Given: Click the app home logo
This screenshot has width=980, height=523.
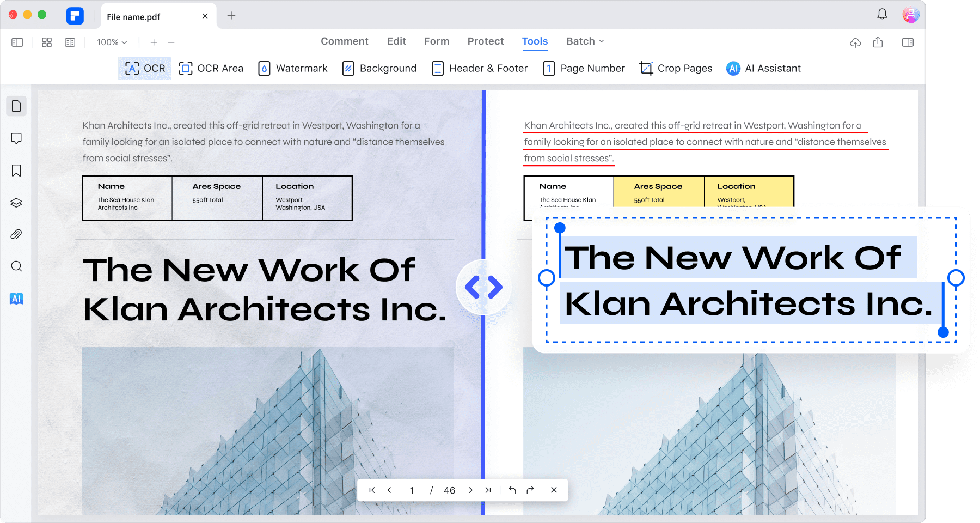Looking at the screenshot, I should click(75, 16).
